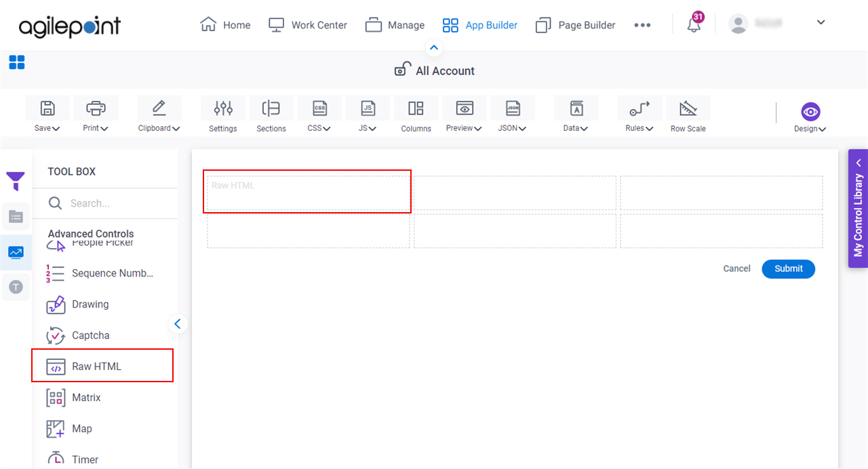Image resolution: width=868 pixels, height=469 pixels.
Task: Open the Rules tool
Action: click(x=639, y=114)
